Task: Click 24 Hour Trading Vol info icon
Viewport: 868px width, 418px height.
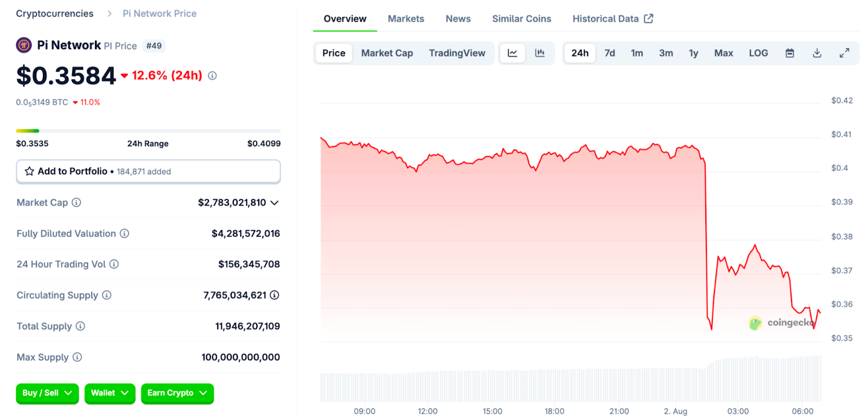Action: (114, 264)
